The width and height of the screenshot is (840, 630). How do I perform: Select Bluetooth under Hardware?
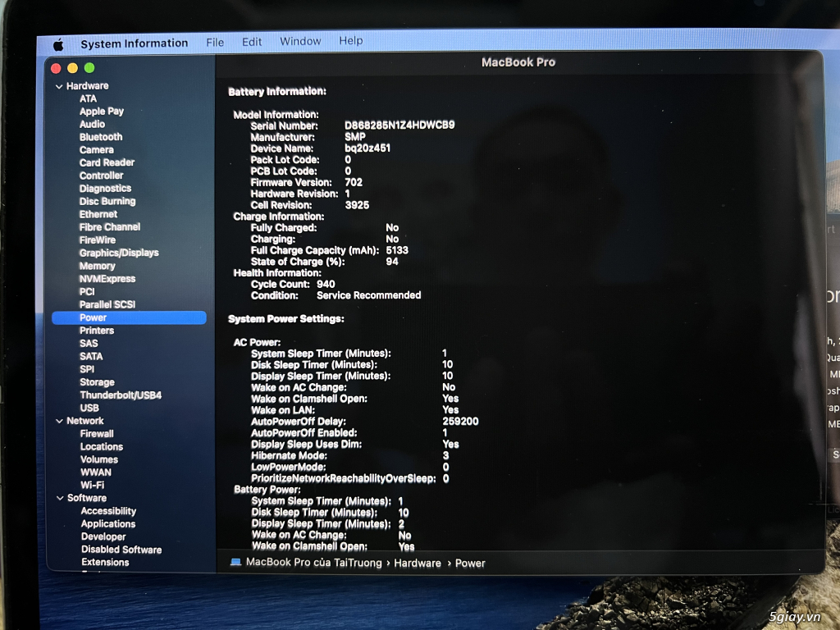tap(100, 137)
